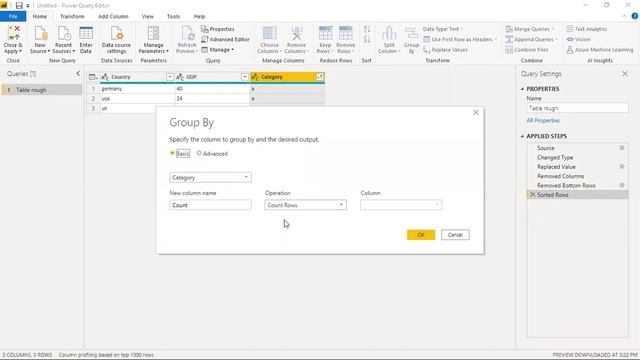The height and width of the screenshot is (360, 640).
Task: Click the save icon in title bar
Action: pos(19,5)
